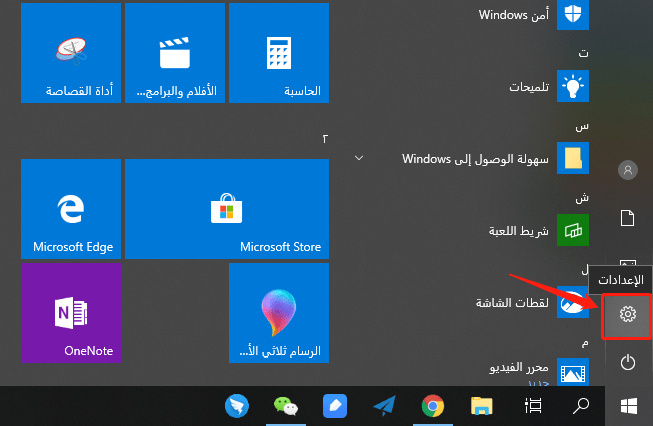Open the Movies & TV tile الأفلام والبرامج
This screenshot has width=653, height=426.
(x=175, y=53)
